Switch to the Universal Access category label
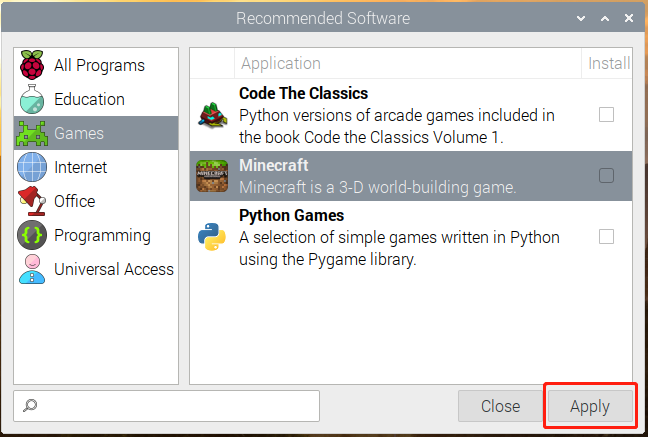 pos(114,269)
